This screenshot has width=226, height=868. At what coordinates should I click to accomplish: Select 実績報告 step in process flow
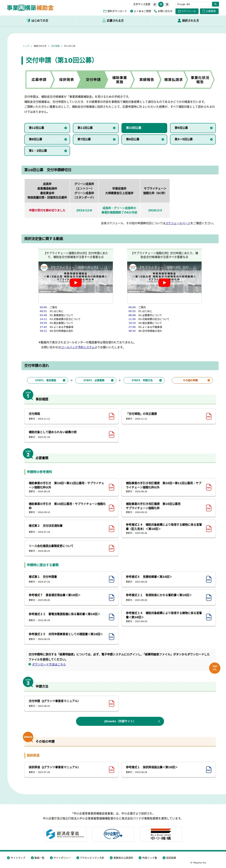(x=146, y=80)
